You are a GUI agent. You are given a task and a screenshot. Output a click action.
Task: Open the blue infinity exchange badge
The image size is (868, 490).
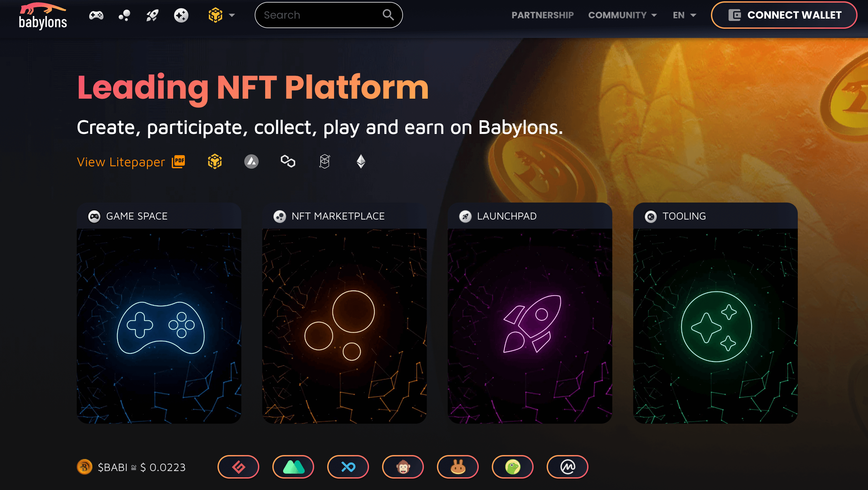pos(348,467)
